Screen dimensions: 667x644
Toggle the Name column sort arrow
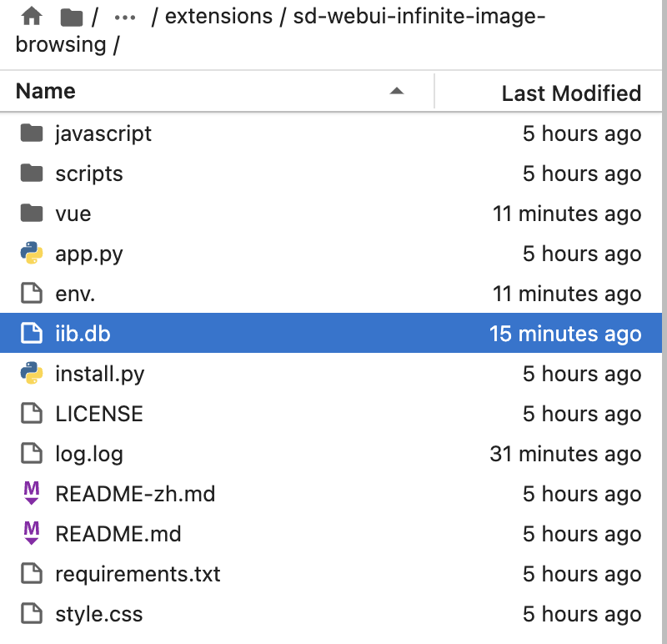coord(397,92)
